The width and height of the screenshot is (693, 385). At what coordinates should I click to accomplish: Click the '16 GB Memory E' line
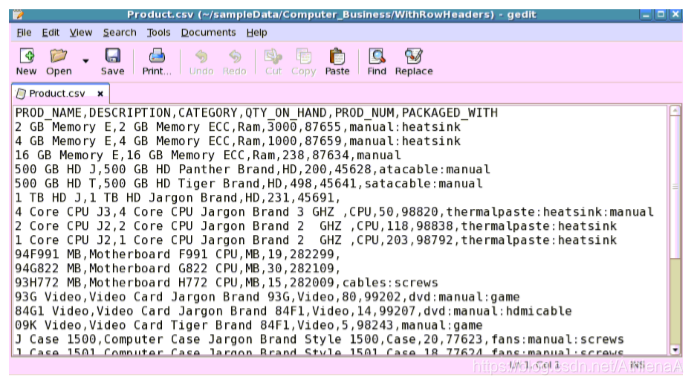point(208,156)
